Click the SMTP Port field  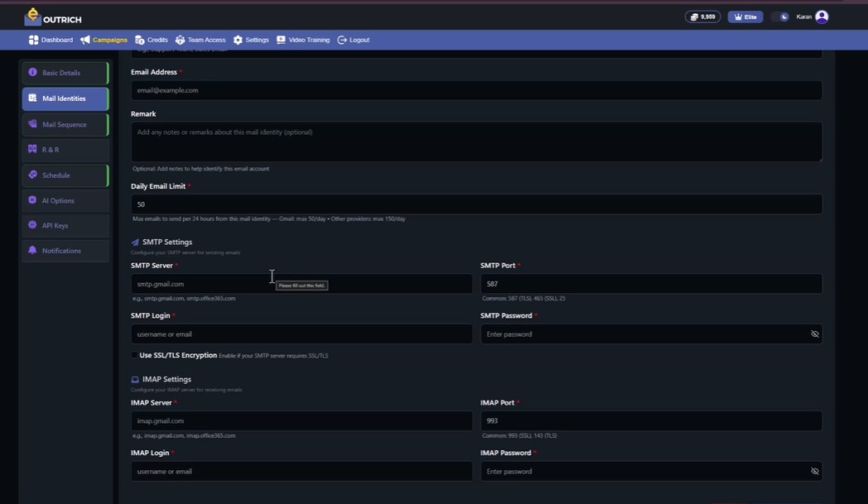point(651,284)
